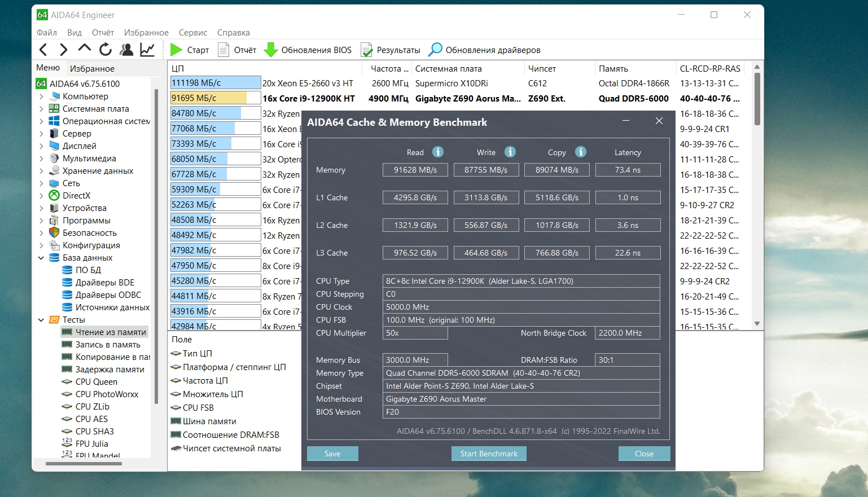Viewport: 868px width, 497px height.
Task: Select the DirectX tree icon
Action: click(x=54, y=195)
